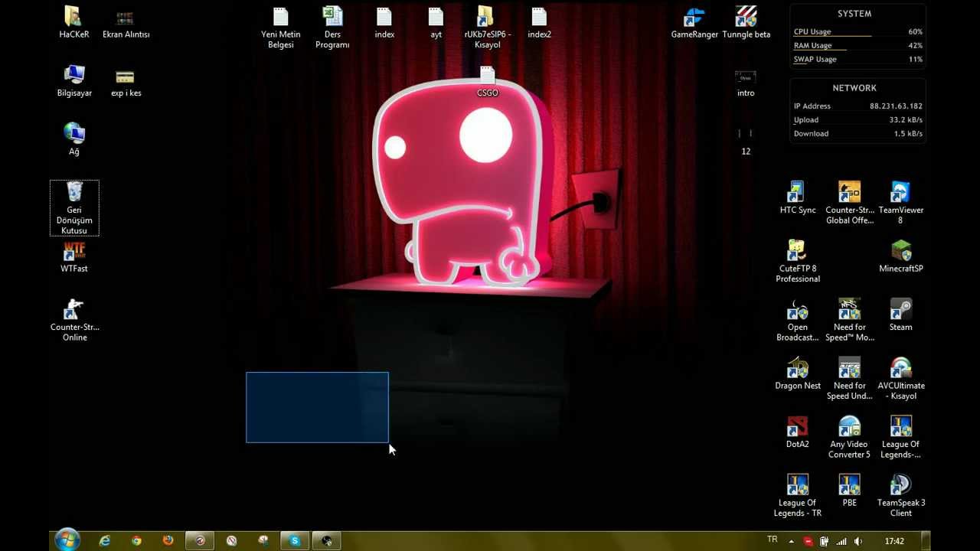Select the index file icon
Image resolution: width=980 pixels, height=551 pixels.
[384, 23]
